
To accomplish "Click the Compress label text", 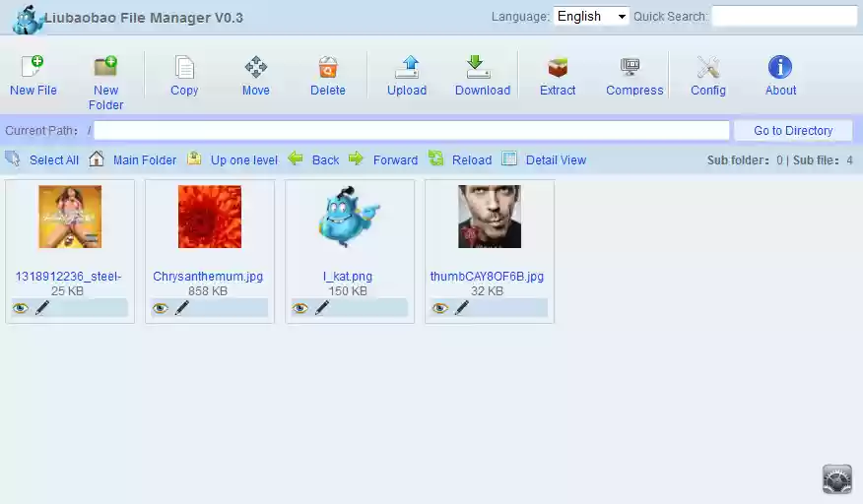I will (634, 91).
